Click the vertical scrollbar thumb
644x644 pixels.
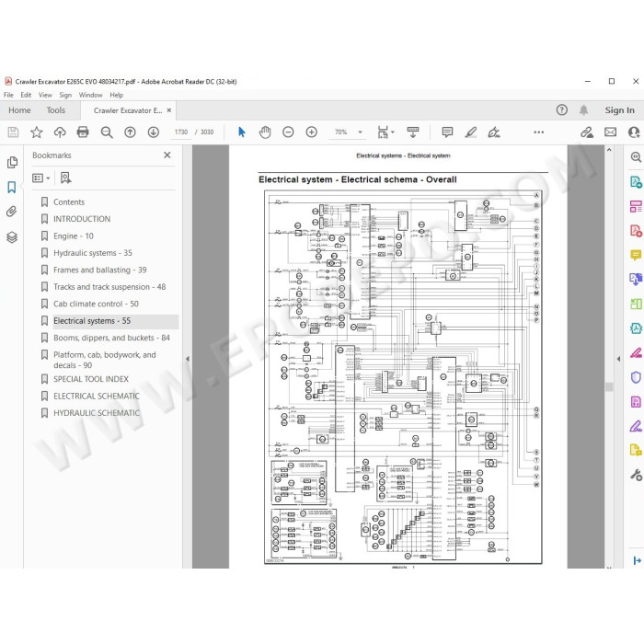point(609,386)
